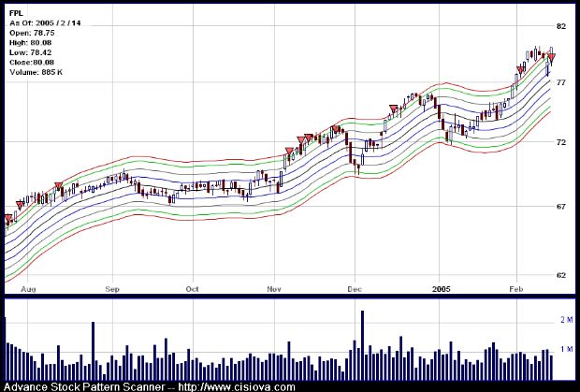Click the Dec month label on time axis
580x392 pixels.
click(x=355, y=289)
